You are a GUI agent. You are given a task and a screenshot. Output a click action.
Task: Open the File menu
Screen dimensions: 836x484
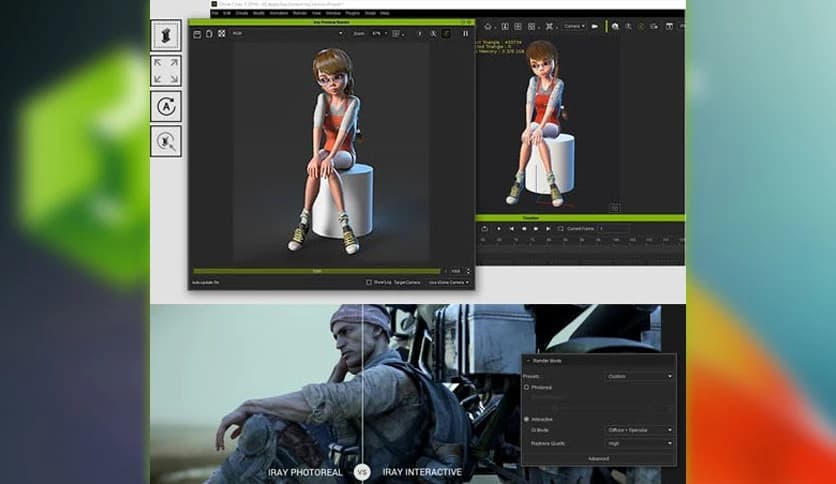click(x=215, y=13)
